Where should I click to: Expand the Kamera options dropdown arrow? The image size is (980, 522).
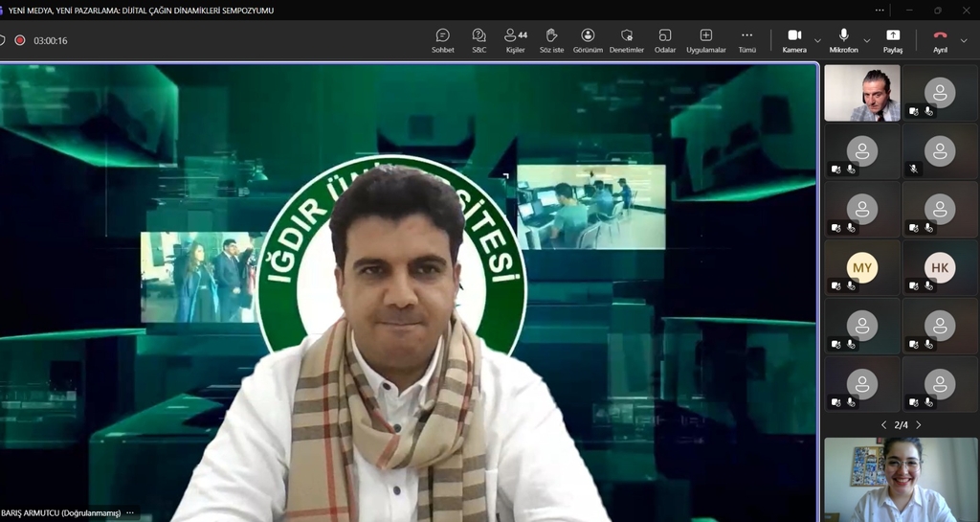(817, 41)
